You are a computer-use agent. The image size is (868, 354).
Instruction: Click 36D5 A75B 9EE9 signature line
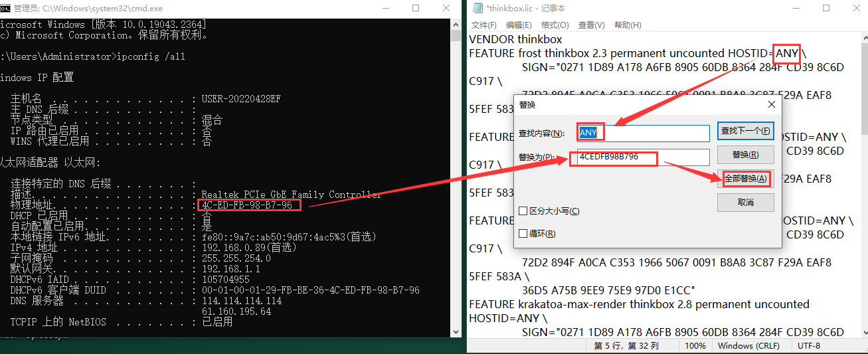point(608,290)
